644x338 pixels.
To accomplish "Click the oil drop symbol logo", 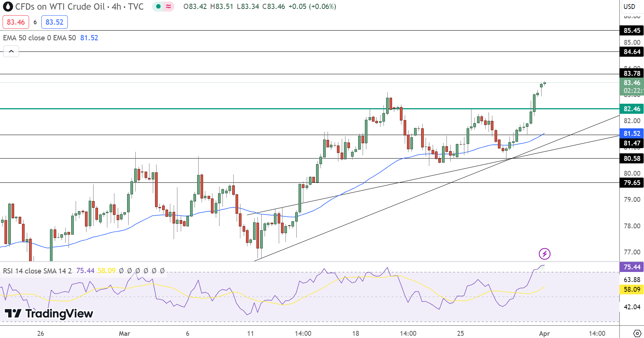I will [7, 6].
